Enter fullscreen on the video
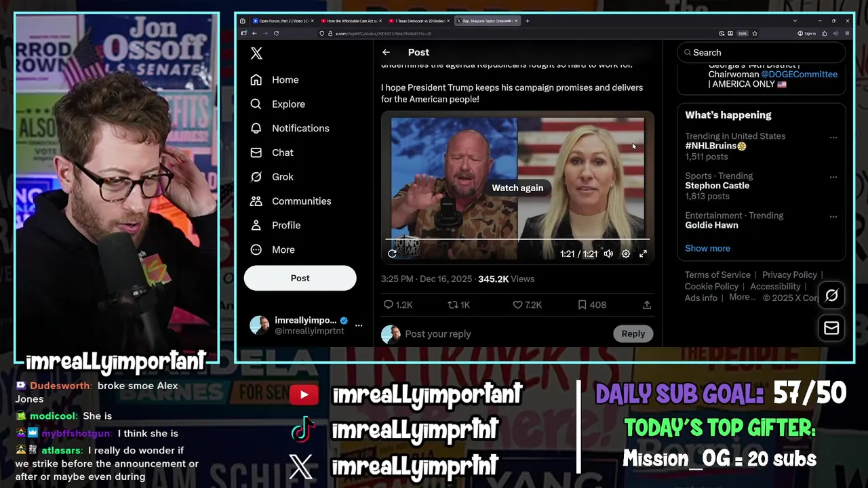Image resolution: width=868 pixels, height=488 pixels. tap(643, 253)
